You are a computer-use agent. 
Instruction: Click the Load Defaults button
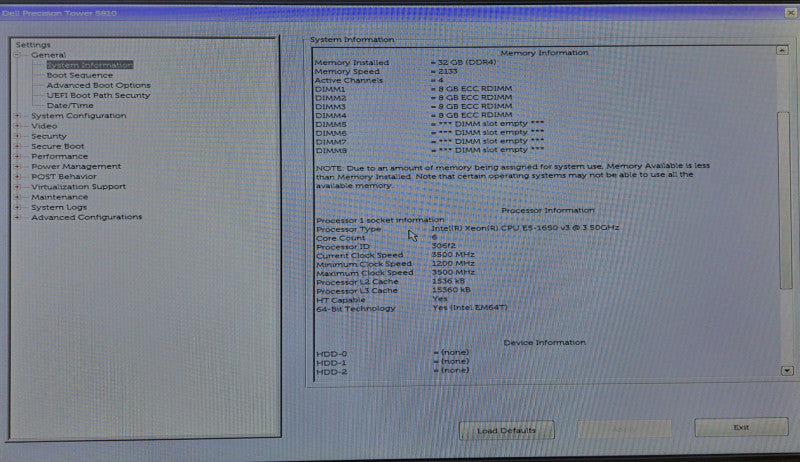(x=507, y=430)
